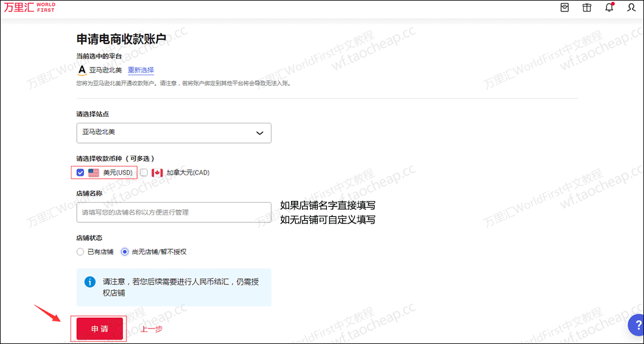The image size is (644, 344).
Task: Click the 上一步 link
Action: (x=151, y=329)
